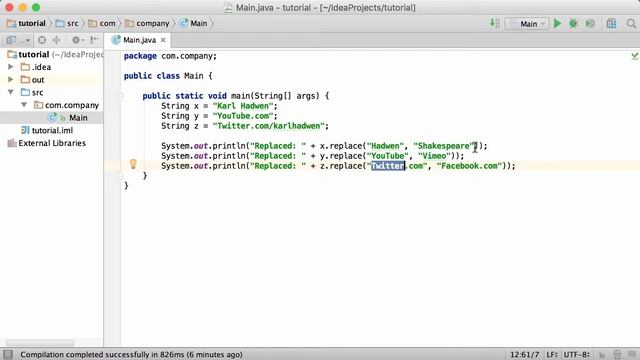640x360 pixels.
Task: Click the inspector Hector icon in status bar
Action: pyautogui.click(x=617, y=355)
